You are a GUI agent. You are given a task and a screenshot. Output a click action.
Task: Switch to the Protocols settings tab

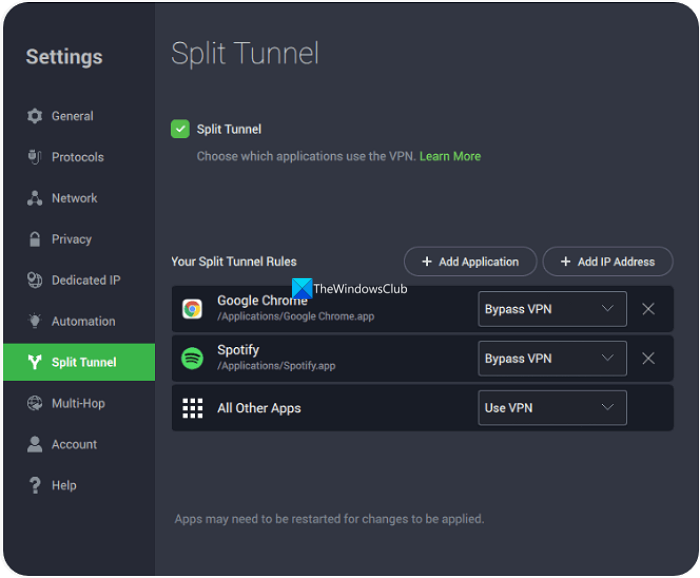pos(77,157)
